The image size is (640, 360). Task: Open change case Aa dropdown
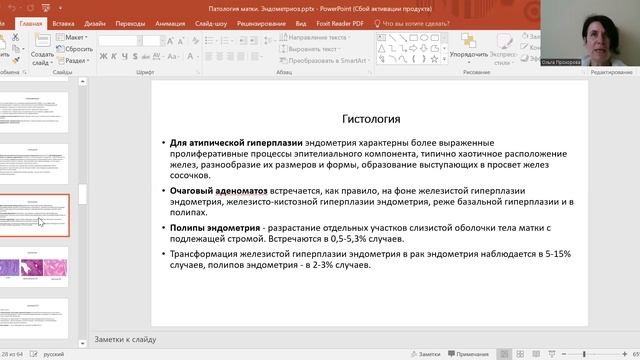173,56
